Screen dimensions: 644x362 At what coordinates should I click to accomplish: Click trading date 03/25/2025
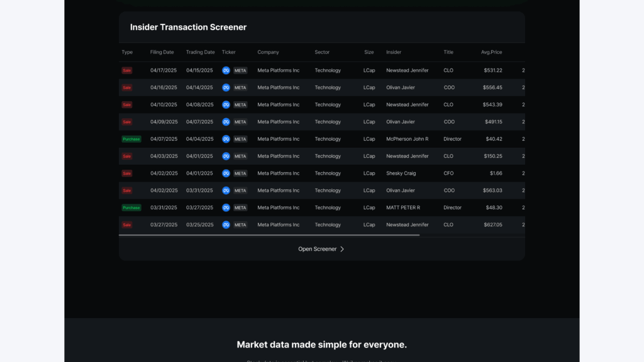pos(199,225)
